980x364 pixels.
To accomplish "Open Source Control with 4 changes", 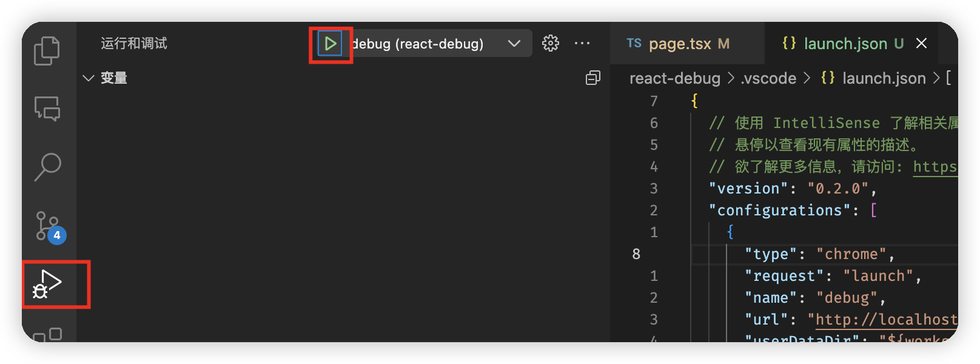I will point(47,226).
